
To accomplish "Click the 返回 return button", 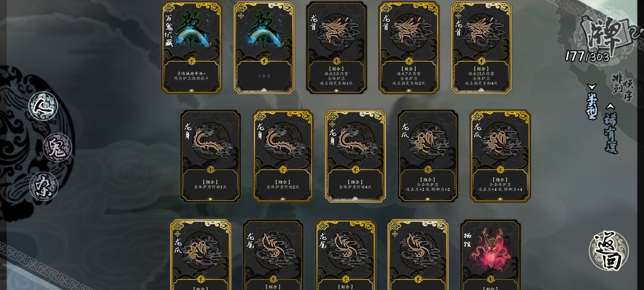I will click(609, 251).
